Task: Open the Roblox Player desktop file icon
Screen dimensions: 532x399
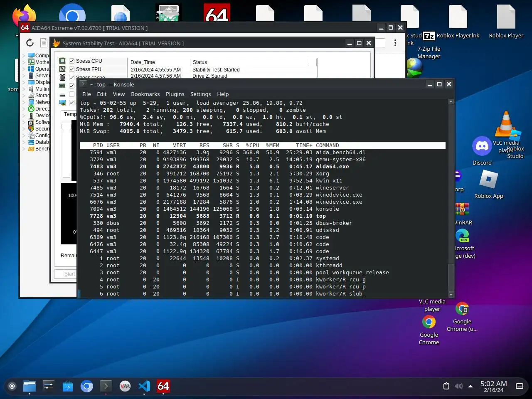Action: (506, 17)
